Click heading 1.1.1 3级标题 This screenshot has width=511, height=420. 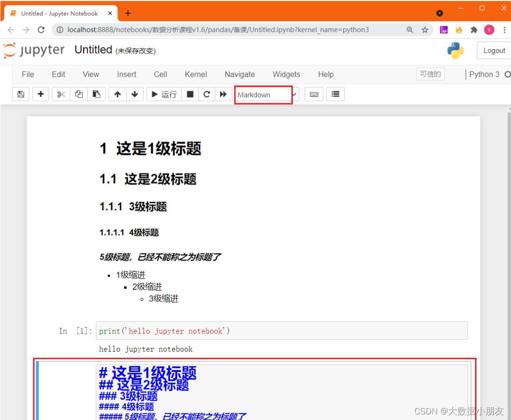[x=133, y=206]
